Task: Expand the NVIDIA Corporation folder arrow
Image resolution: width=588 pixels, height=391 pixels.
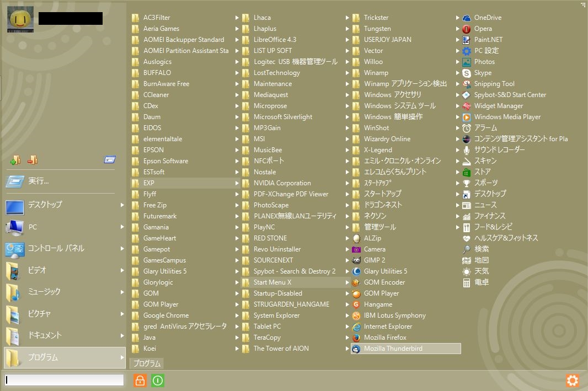Action: [x=348, y=183]
